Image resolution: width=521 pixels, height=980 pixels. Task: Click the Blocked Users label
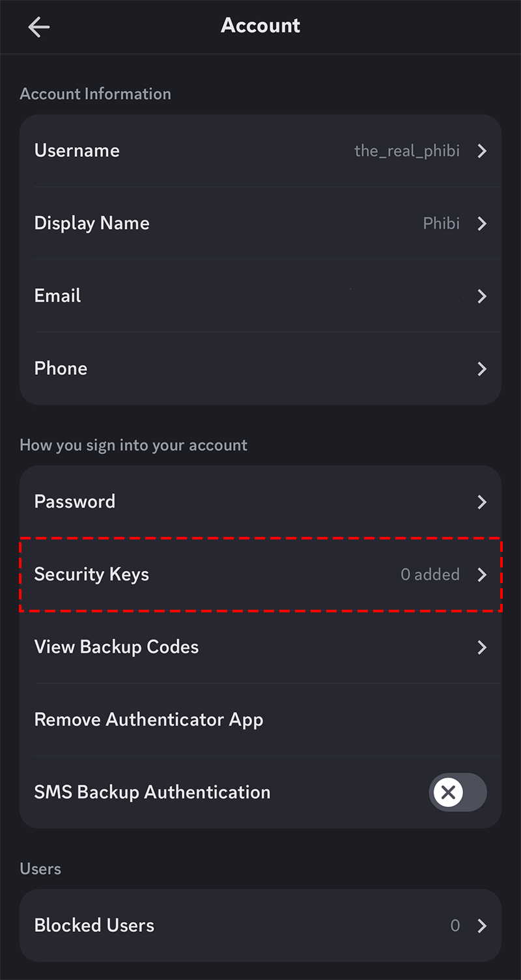tap(94, 925)
